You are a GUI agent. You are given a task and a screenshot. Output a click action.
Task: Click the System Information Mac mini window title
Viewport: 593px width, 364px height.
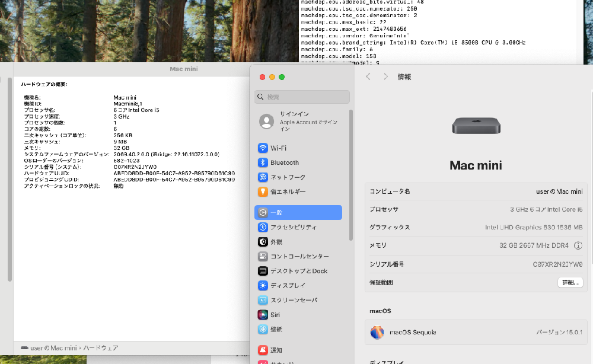[184, 69]
